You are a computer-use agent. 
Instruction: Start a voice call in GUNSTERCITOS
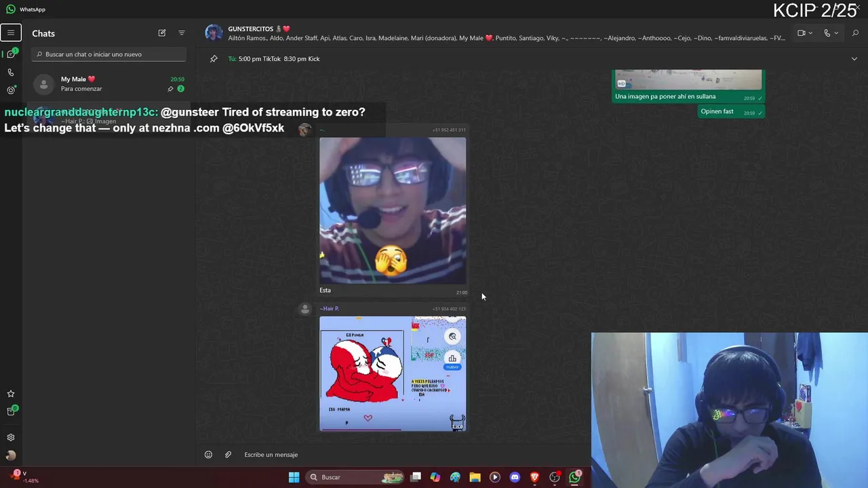point(827,33)
